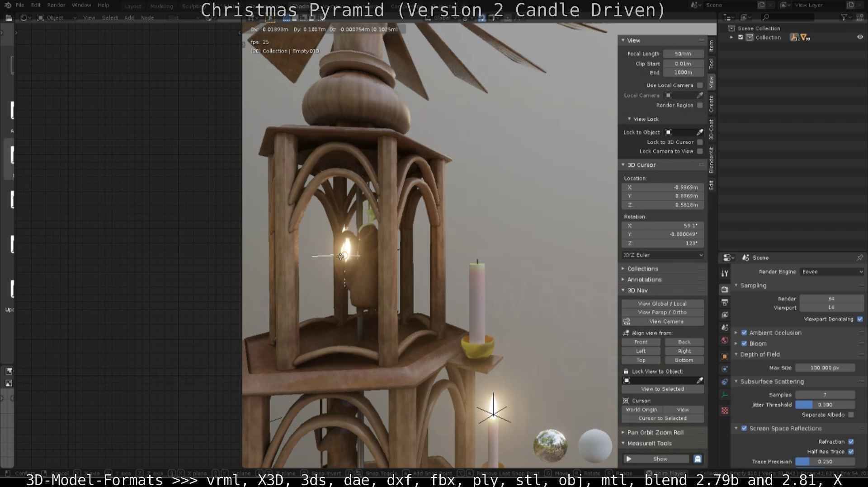Open the File menu

pos(20,5)
